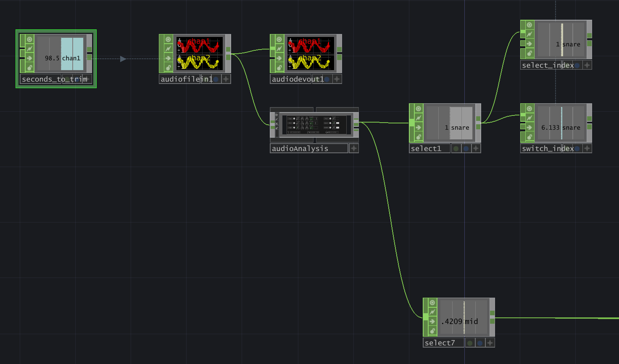619x364 pixels.
Task: Toggle the blue display flag on audiofilein1
Action: click(216, 79)
